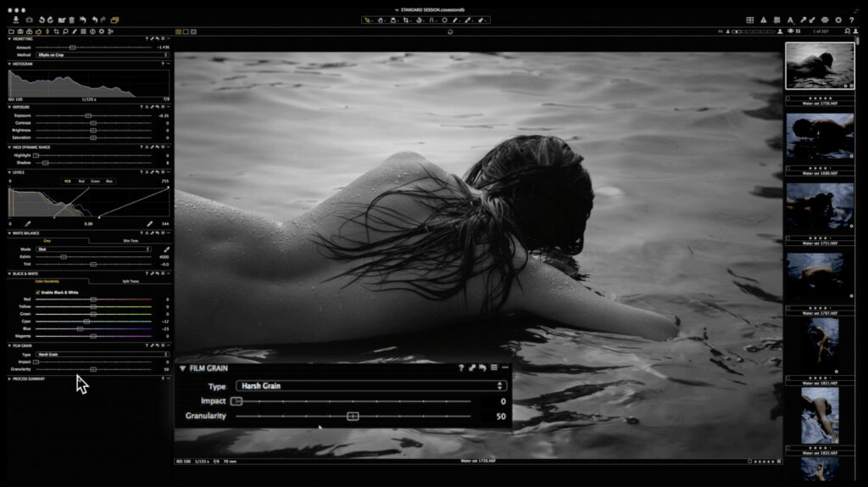
Task: Select the Blue channel in Levels
Action: (109, 182)
